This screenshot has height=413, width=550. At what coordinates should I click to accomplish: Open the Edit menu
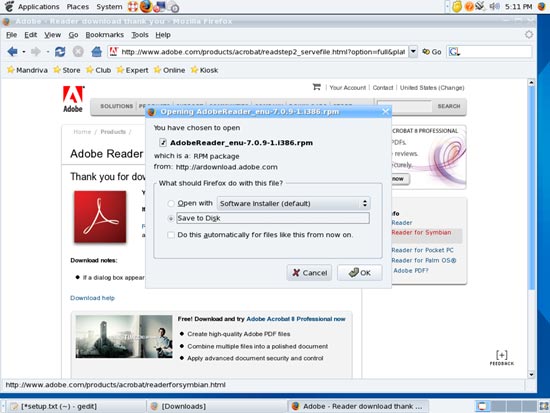31,35
